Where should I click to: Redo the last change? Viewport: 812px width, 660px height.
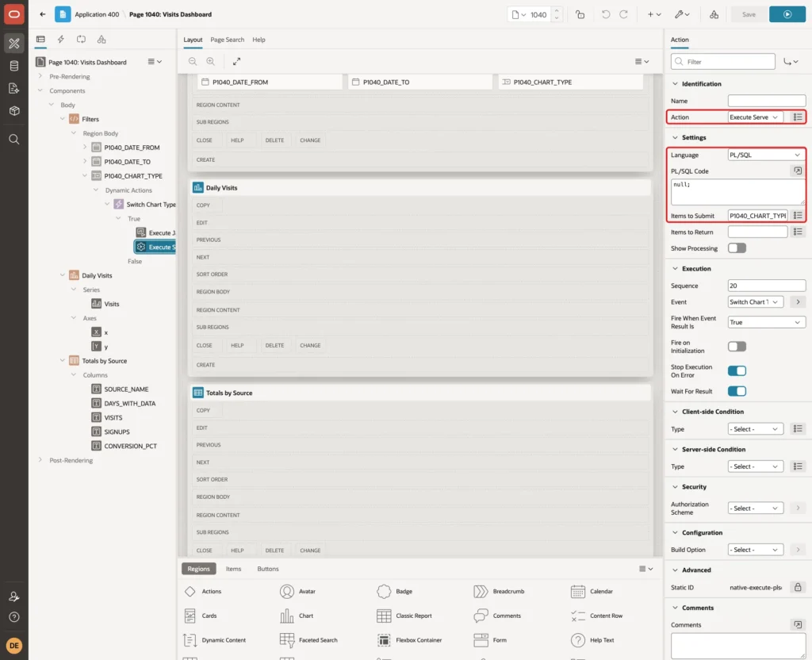[x=623, y=14]
